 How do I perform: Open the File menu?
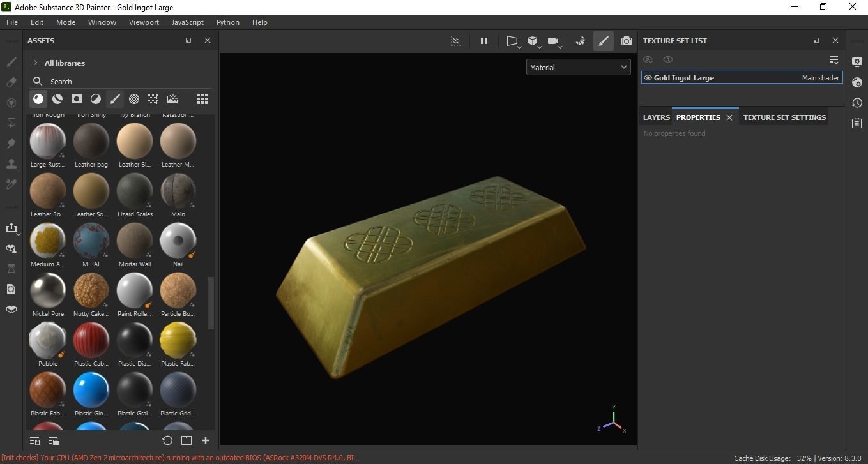pos(12,22)
